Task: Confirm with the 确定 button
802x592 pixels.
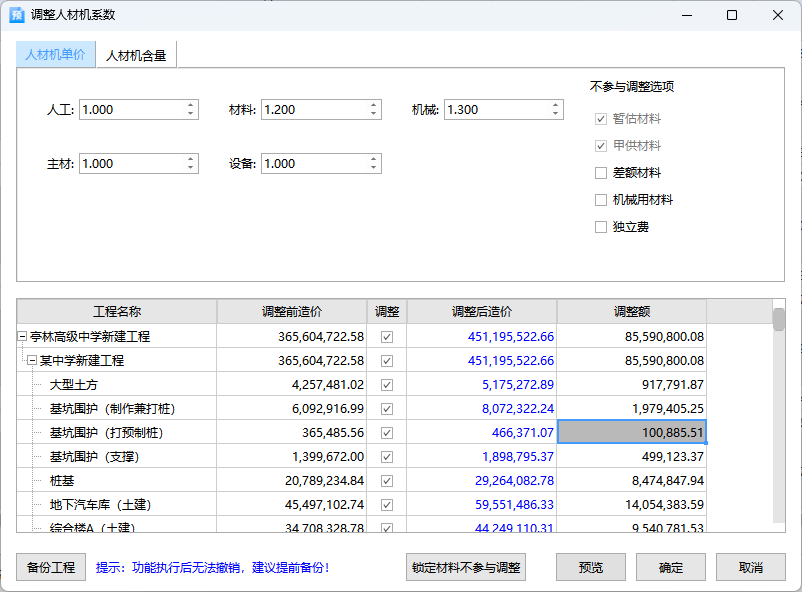Action: [x=671, y=568]
